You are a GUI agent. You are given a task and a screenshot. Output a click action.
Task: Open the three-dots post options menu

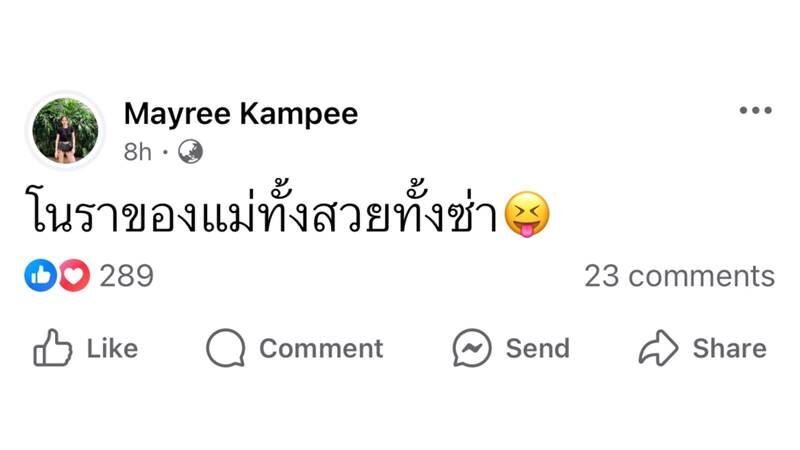point(755,111)
